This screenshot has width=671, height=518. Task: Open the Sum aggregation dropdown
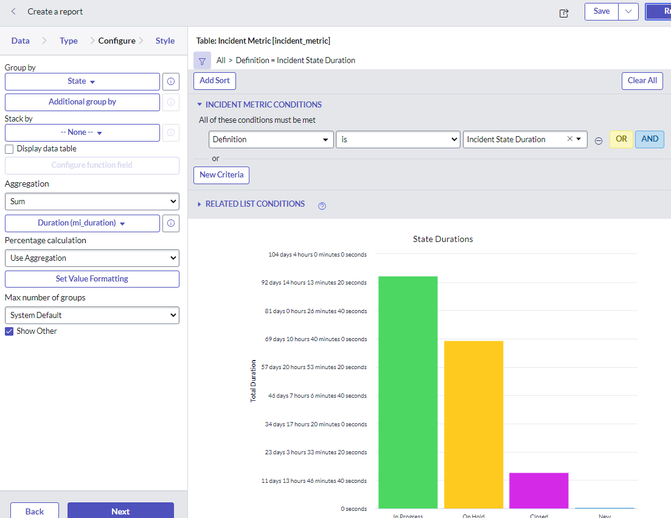point(92,201)
